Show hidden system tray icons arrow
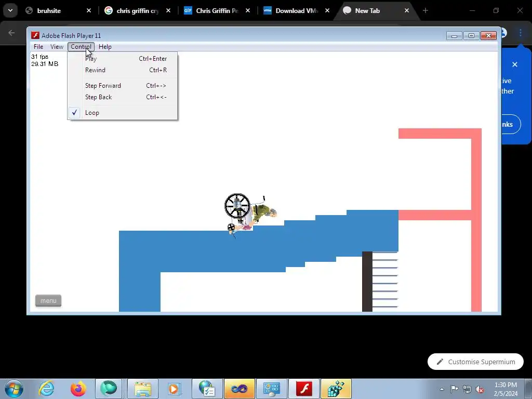 [442, 389]
